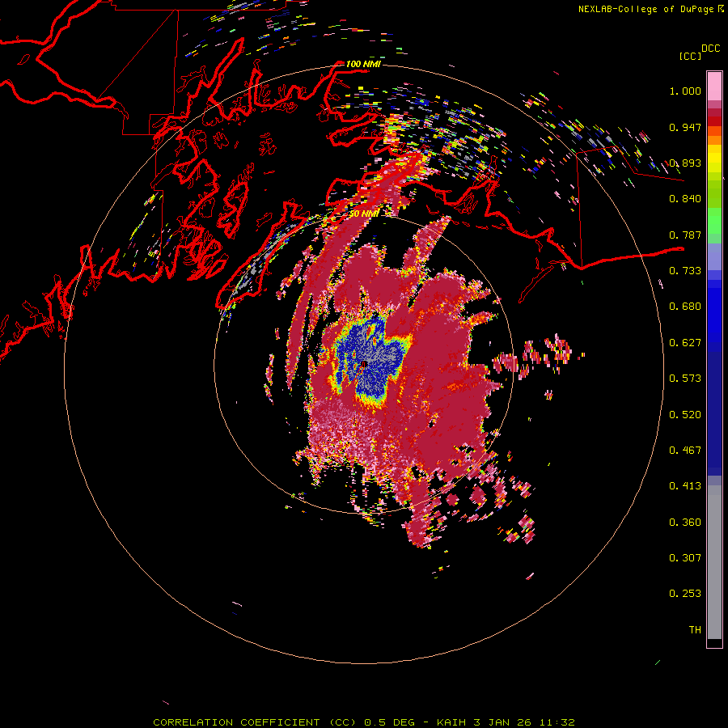Image resolution: width=728 pixels, height=728 pixels.
Task: Click the 100 NMI range ring label
Action: point(363,64)
